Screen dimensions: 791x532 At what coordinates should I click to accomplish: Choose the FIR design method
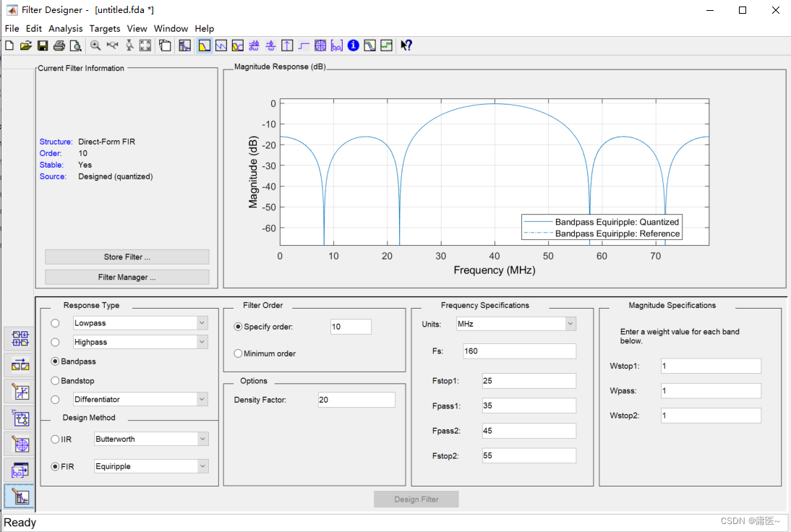pos(62,466)
